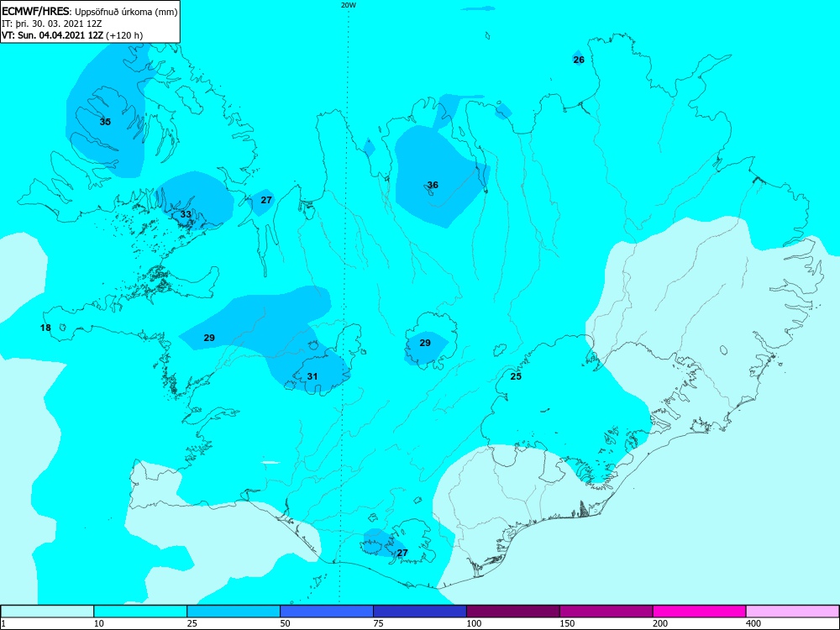Click the ECMWF/HRES title text
The image size is (840, 630).
click(x=36, y=11)
